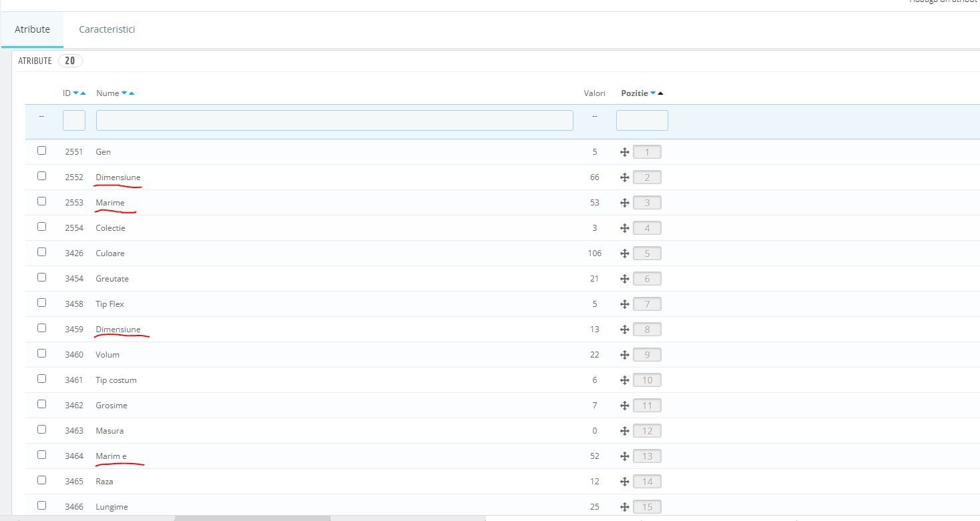Click the Volum attribute name
This screenshot has width=980, height=521.
tap(107, 355)
